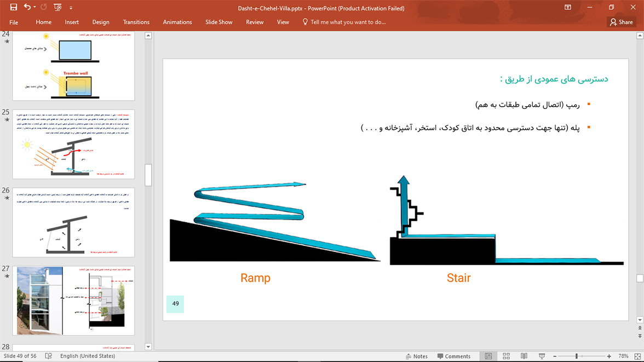Click the Redo icon in Quick Access
Viewport: 644px width, 362px height.
point(44,7)
